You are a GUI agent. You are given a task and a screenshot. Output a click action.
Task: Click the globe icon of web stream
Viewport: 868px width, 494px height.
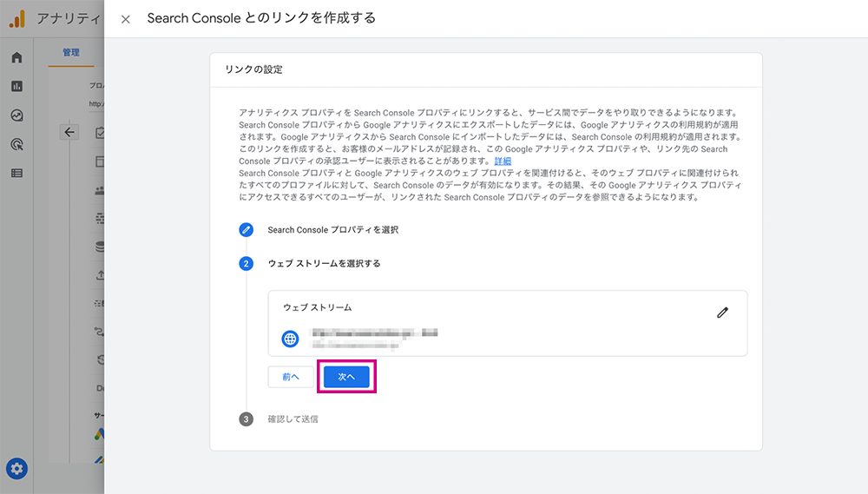(x=290, y=339)
